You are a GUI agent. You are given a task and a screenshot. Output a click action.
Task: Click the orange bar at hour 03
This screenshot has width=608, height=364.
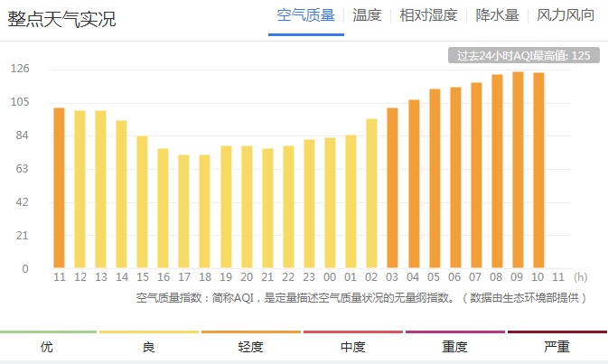[x=392, y=188]
